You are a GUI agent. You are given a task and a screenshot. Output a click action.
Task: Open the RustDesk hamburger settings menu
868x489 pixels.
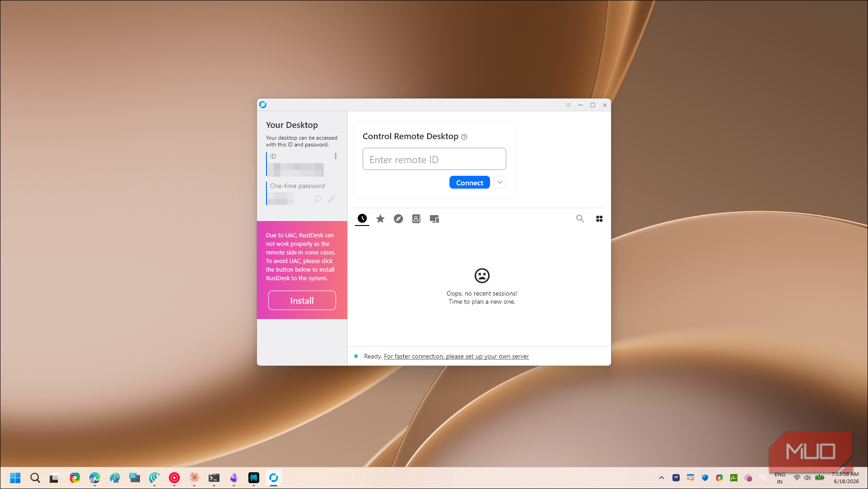[x=568, y=105]
